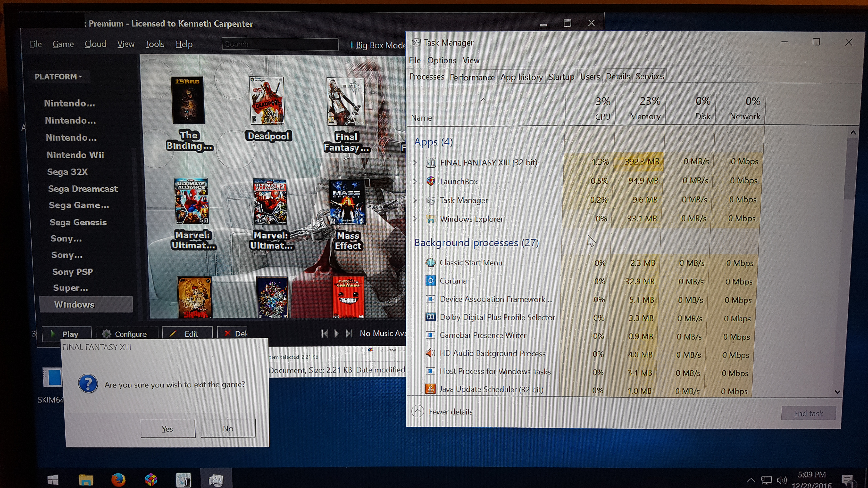Open the Tools menu in LaunchBox

click(155, 44)
